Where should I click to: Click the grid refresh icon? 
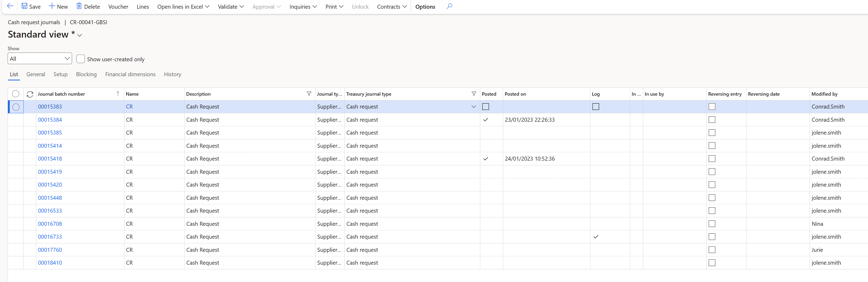coord(30,94)
